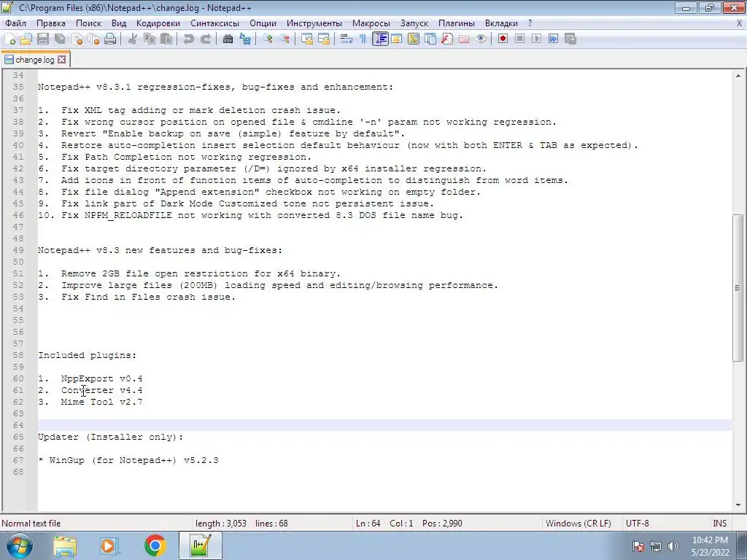Cut the selection with the scissors icon
The width and height of the screenshot is (747, 560).
(133, 39)
